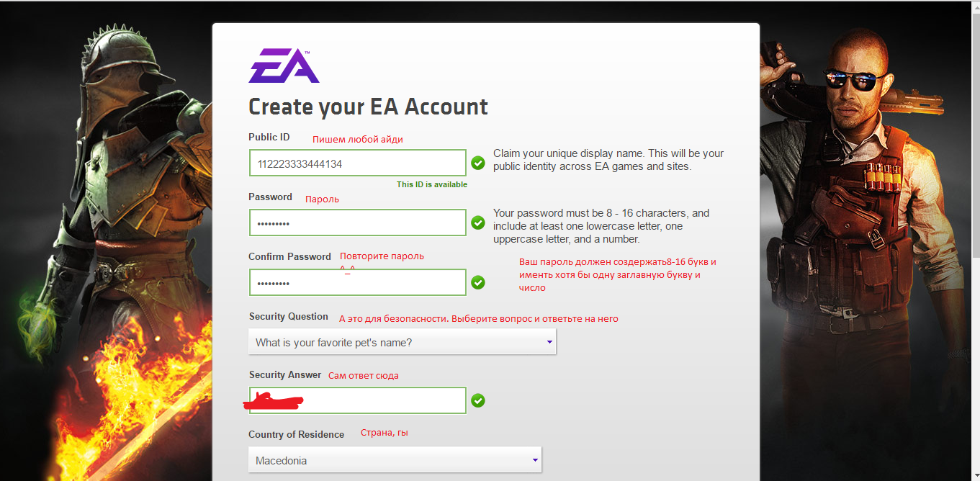Click the green checkmark beside Security Answer field

[x=478, y=400]
